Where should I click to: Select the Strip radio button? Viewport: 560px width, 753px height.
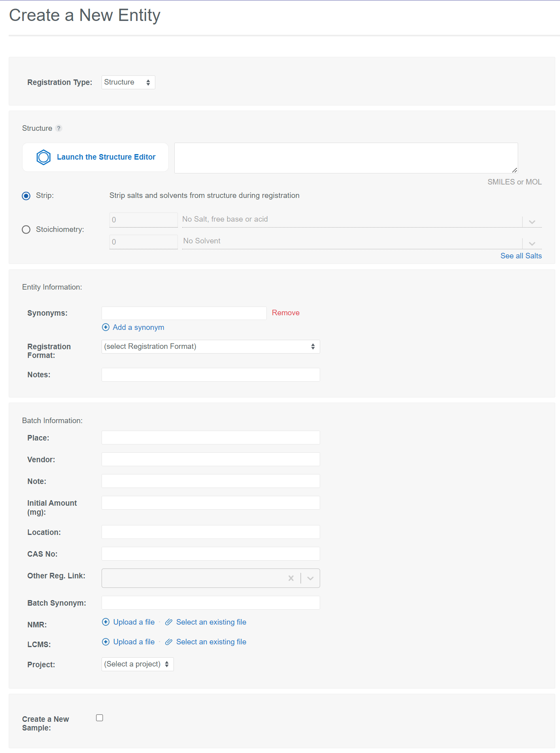pos(26,196)
